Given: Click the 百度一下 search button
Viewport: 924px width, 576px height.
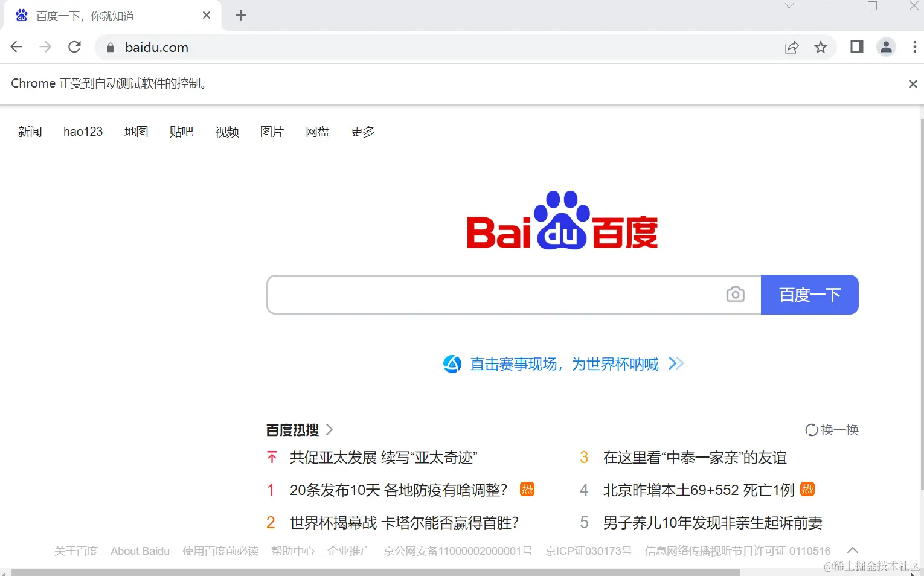Looking at the screenshot, I should 810,295.
